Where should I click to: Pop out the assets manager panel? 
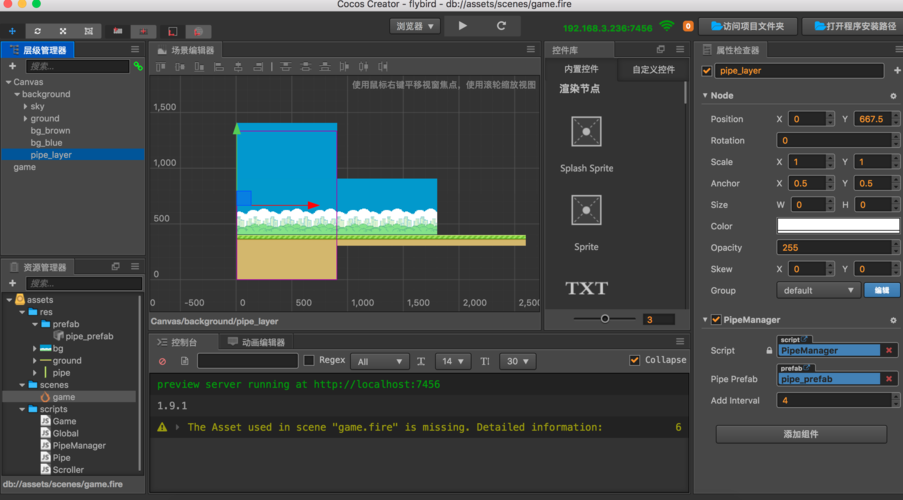point(115,266)
